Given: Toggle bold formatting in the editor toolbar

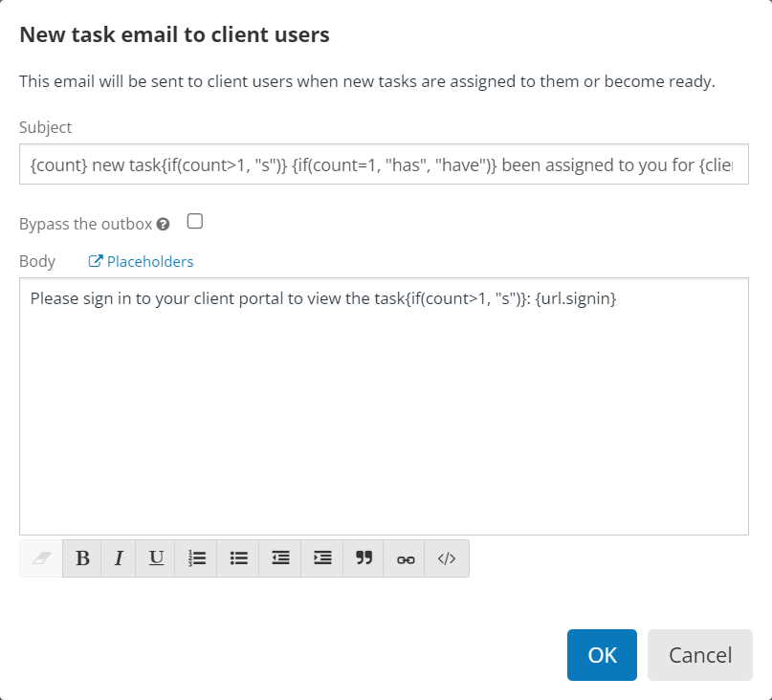Looking at the screenshot, I should 82,558.
